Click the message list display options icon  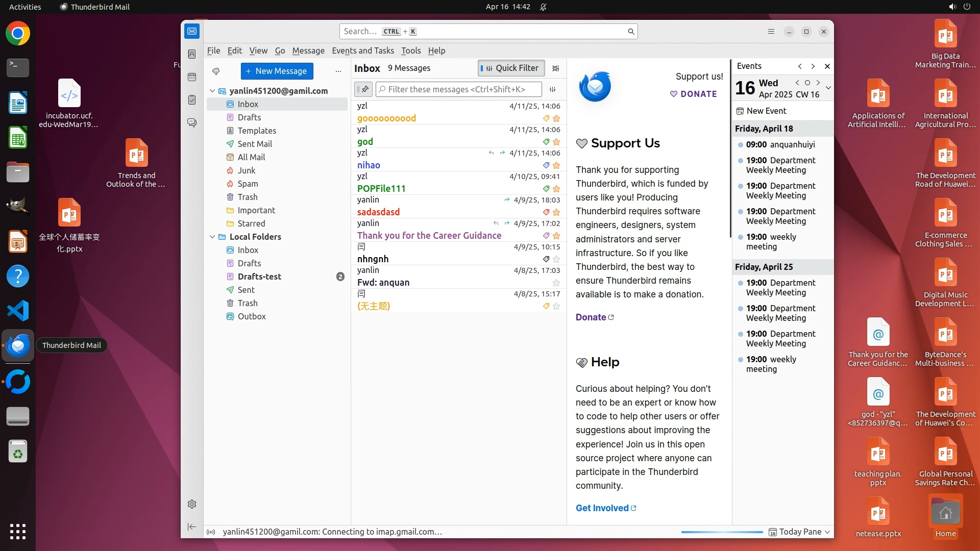tap(556, 68)
